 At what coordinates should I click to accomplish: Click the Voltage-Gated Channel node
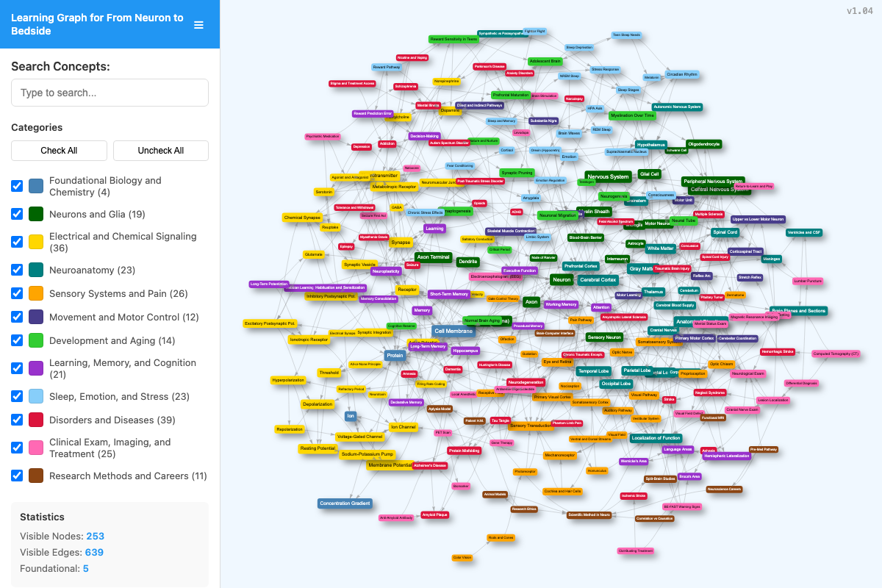pos(360,437)
